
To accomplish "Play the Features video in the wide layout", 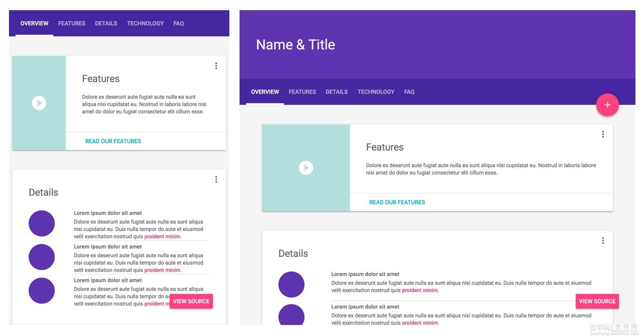I will (x=306, y=168).
